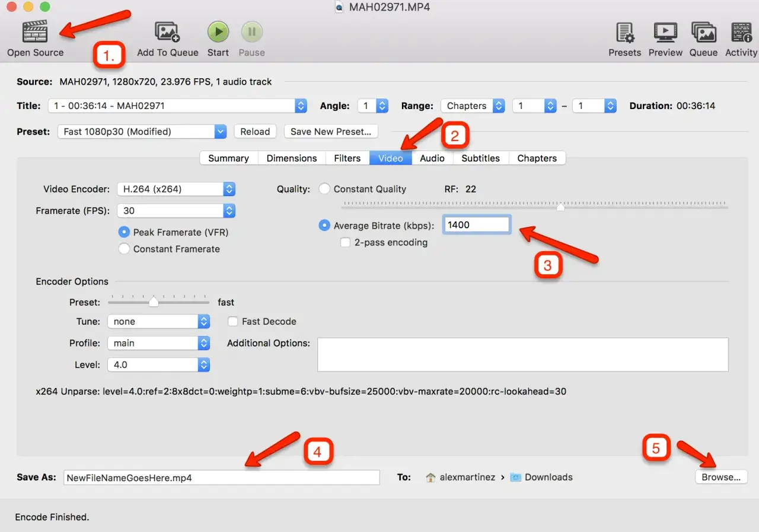Click the Open Source clapperboard icon
The image size is (759, 532).
35,32
